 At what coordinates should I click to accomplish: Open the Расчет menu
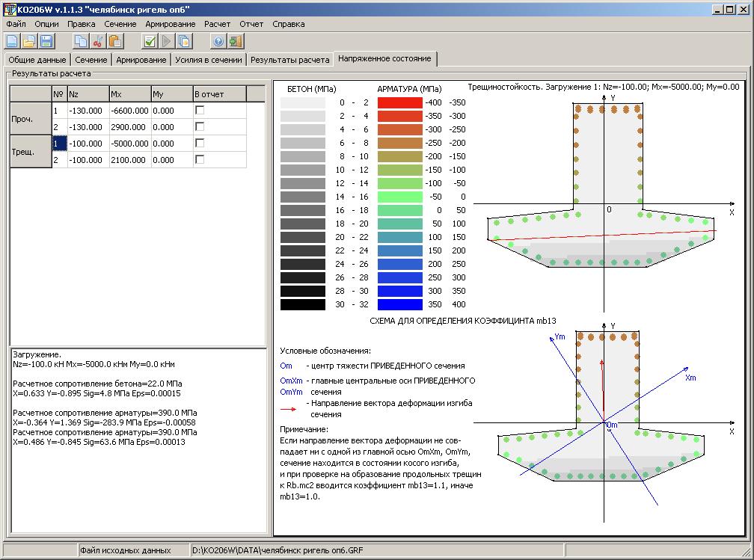click(218, 24)
